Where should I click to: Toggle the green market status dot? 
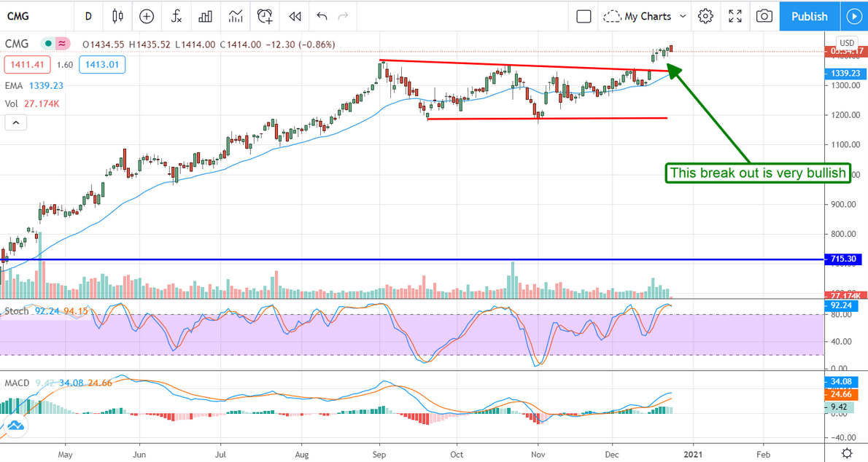point(48,44)
